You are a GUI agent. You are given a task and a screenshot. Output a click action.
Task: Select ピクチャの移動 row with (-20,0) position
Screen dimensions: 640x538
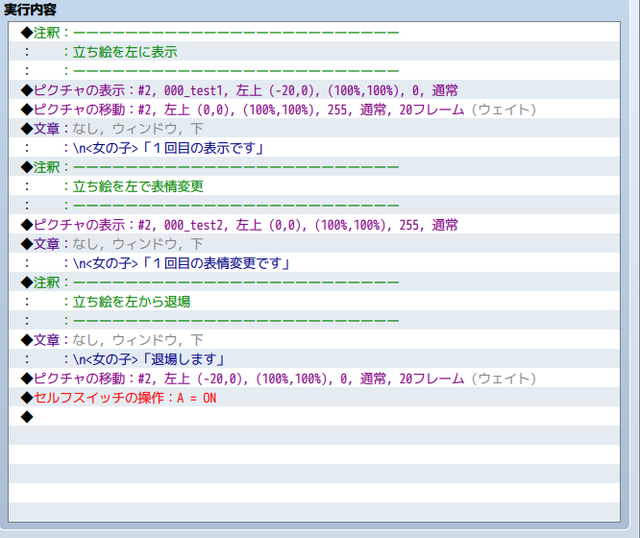(314, 378)
